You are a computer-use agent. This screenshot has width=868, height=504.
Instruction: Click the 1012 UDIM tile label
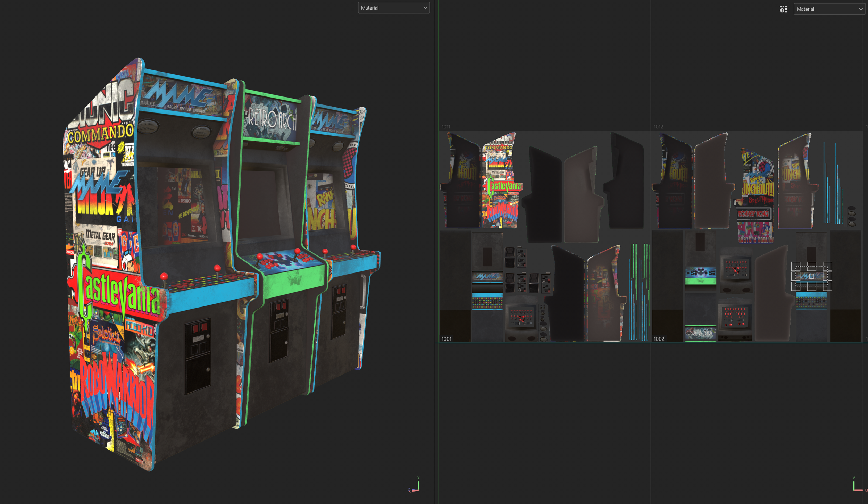[658, 127]
